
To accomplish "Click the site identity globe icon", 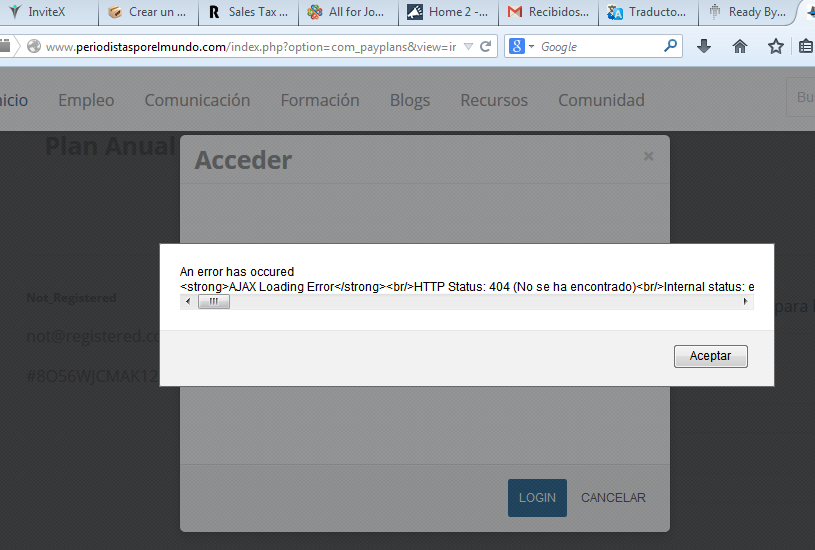I will pyautogui.click(x=34, y=47).
